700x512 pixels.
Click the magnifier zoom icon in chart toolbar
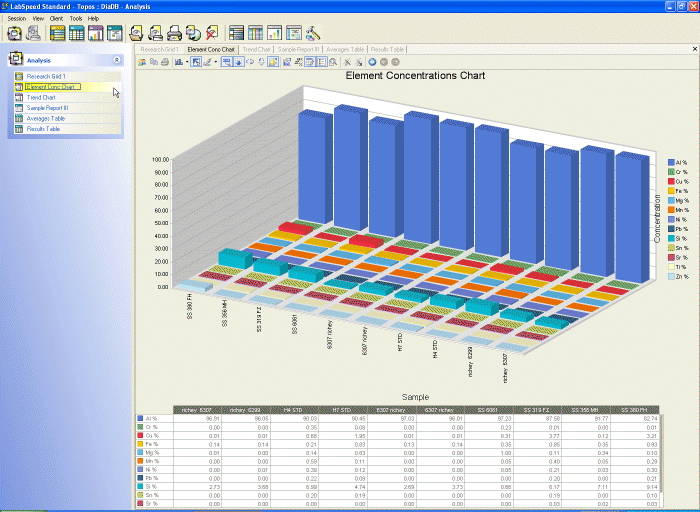[333, 62]
